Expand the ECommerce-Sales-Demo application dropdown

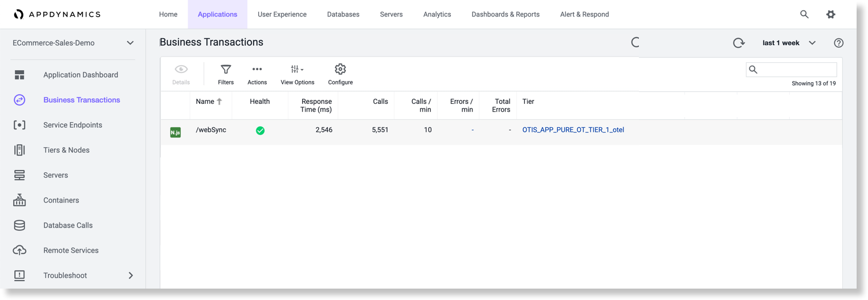(x=130, y=43)
